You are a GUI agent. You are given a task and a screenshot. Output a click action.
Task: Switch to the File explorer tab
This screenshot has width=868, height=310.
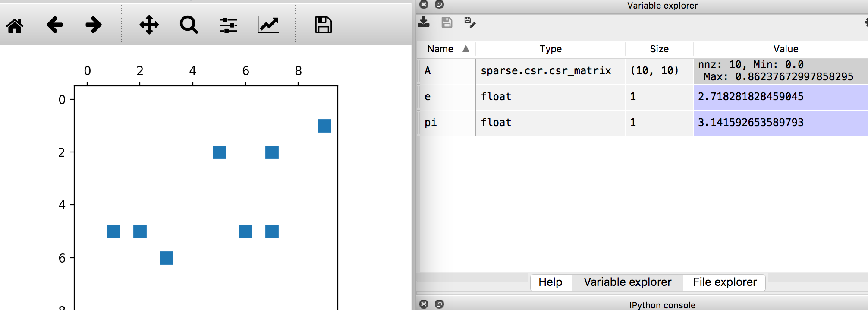[x=725, y=282]
